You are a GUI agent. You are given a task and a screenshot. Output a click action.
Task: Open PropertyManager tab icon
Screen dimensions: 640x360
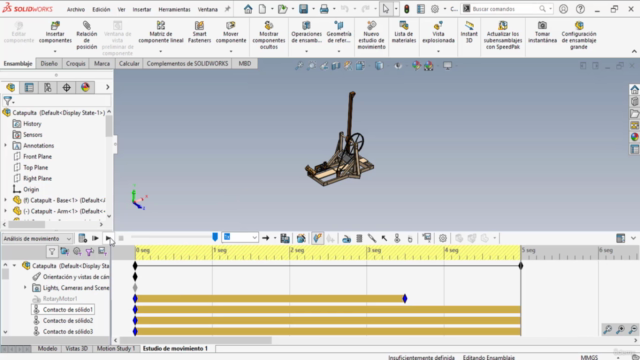(x=29, y=87)
